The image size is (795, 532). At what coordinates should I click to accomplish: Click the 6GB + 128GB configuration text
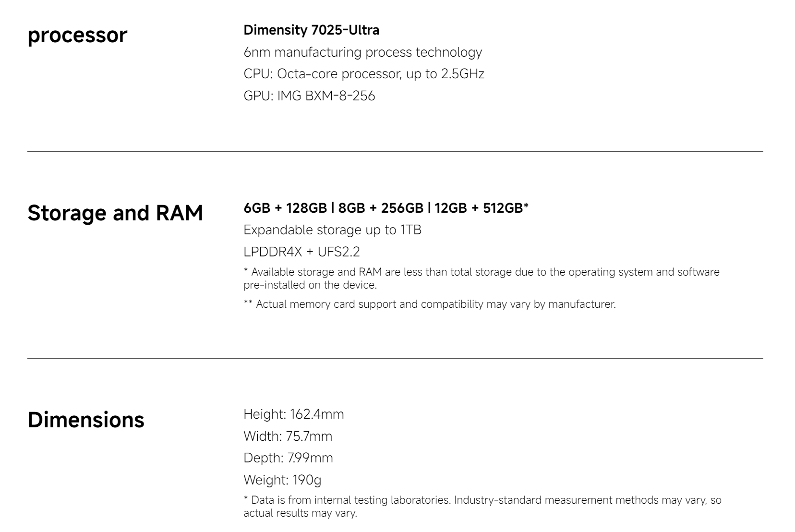(285, 208)
